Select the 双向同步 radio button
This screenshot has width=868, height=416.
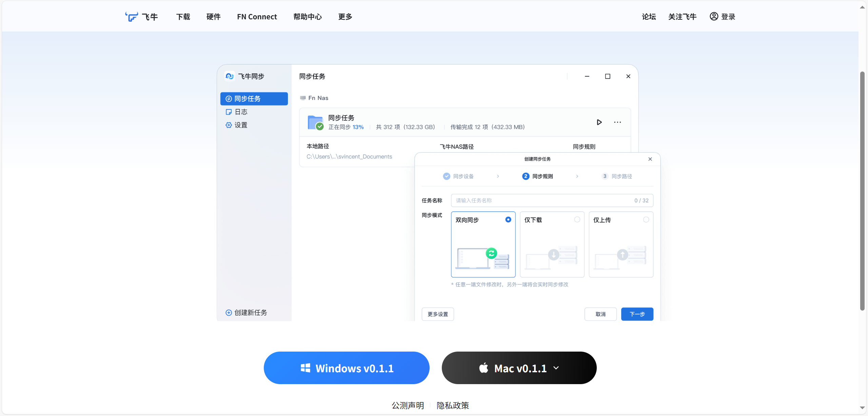[x=508, y=220]
